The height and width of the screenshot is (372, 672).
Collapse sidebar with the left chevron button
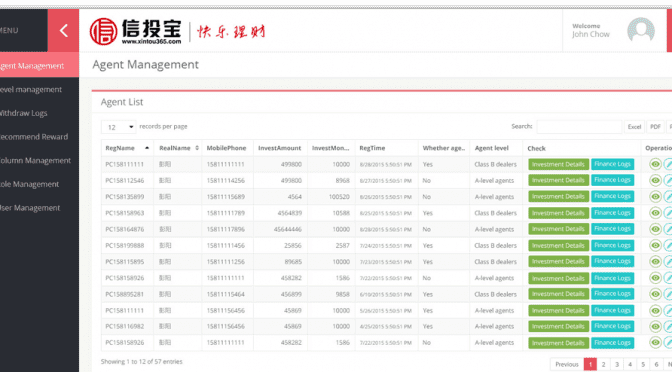[x=63, y=30]
